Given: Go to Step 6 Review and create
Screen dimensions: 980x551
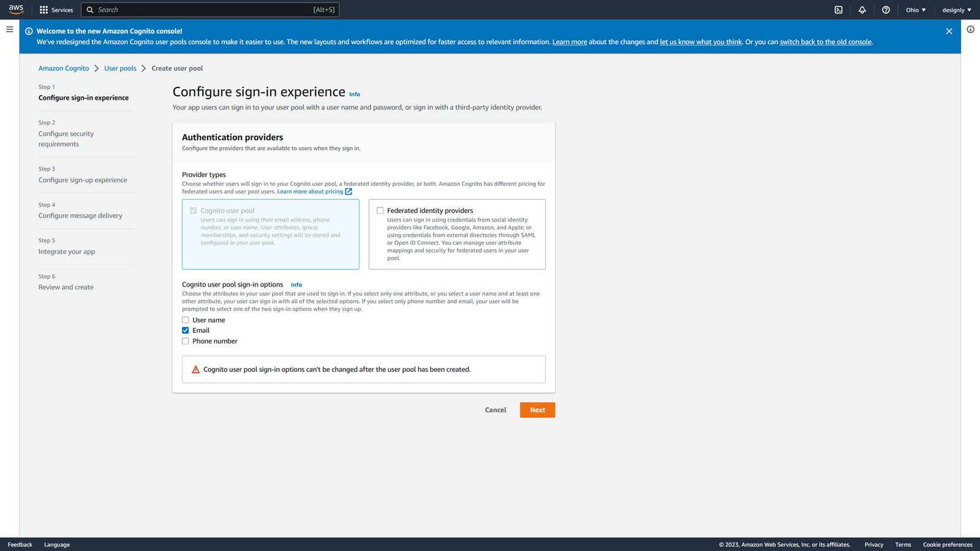Looking at the screenshot, I should click(66, 287).
